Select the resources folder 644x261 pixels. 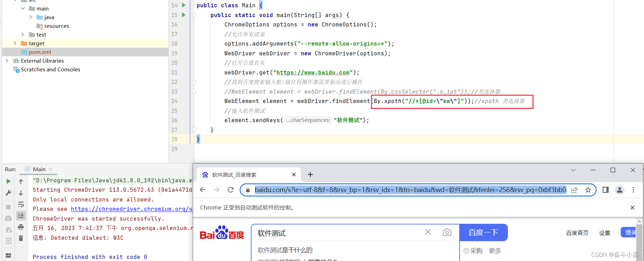pyautogui.click(x=57, y=26)
